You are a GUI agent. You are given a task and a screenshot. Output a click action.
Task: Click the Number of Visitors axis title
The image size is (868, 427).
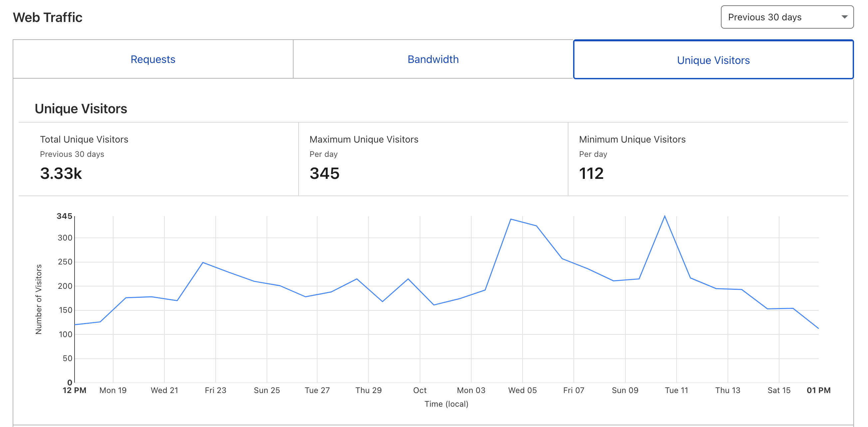pos(39,299)
